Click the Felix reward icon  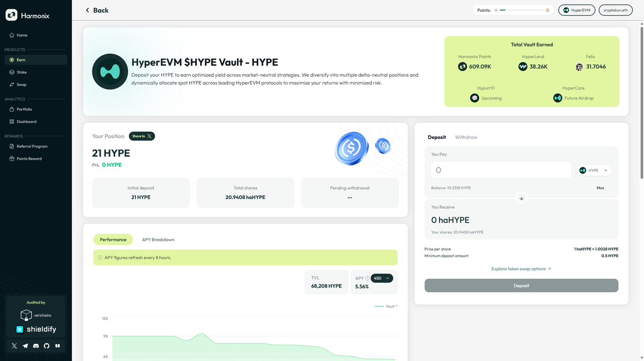[x=579, y=67]
